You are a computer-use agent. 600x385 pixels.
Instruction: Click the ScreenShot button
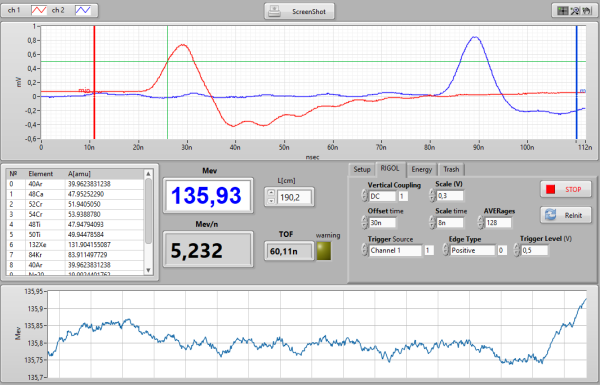(x=299, y=11)
